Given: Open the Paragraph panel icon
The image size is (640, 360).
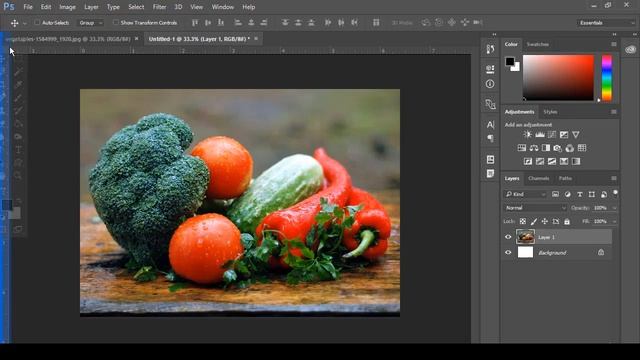Looking at the screenshot, I should coord(490,139).
